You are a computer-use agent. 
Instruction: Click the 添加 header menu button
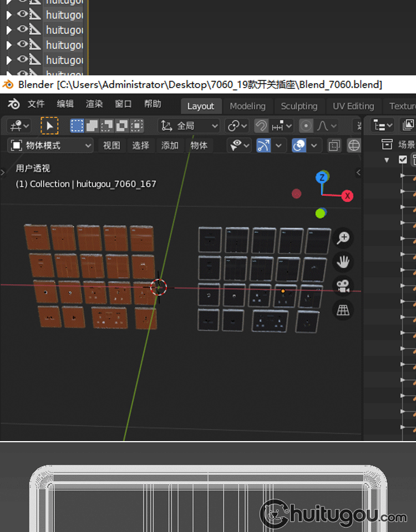point(170,146)
